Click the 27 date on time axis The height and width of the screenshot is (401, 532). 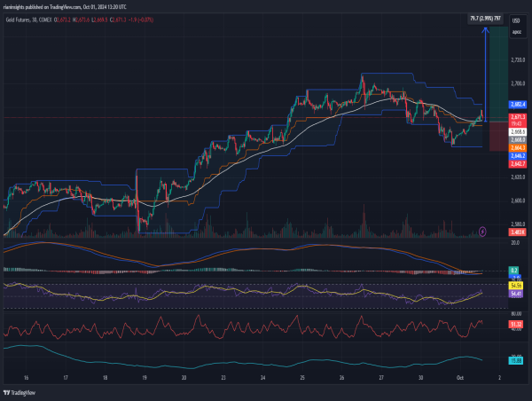click(x=381, y=378)
